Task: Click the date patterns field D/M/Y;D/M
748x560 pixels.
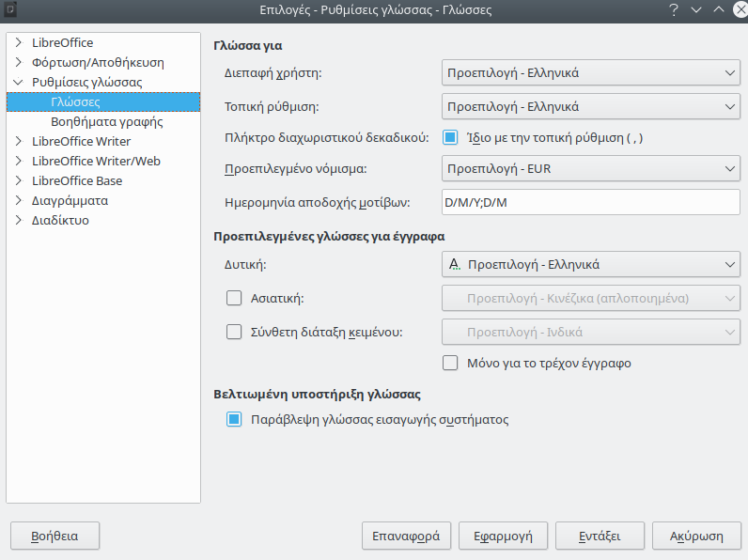Action: [590, 202]
